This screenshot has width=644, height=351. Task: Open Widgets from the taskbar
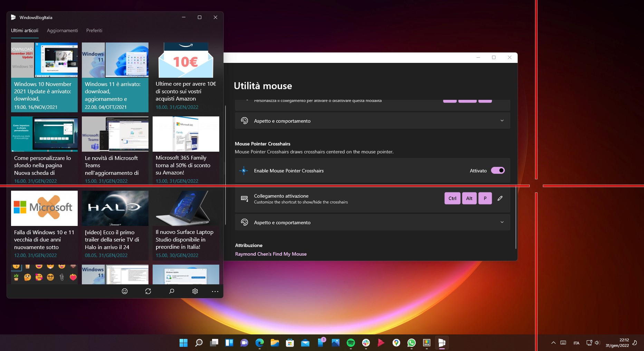(229, 343)
